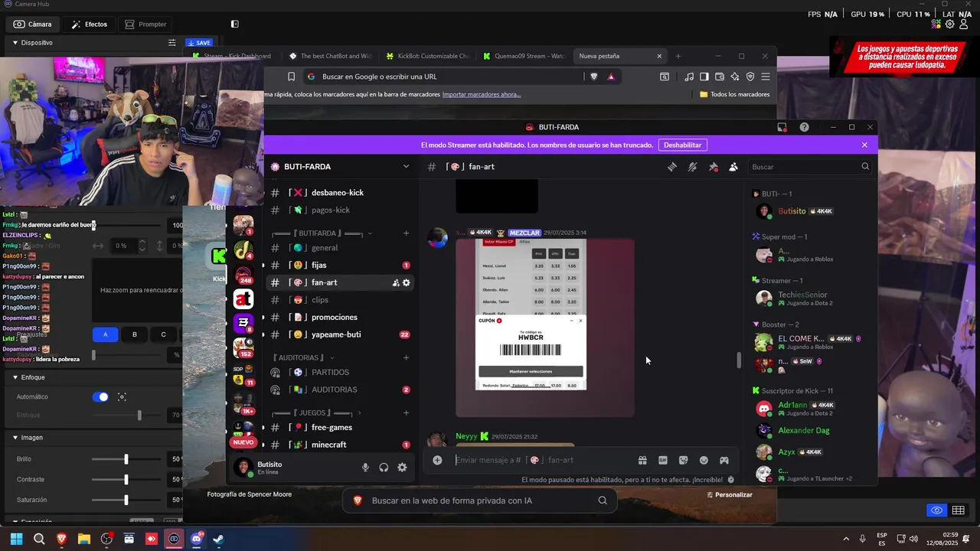Add a channel to BUTIFARDA category
Screen dimensions: 980x551
click(406, 233)
